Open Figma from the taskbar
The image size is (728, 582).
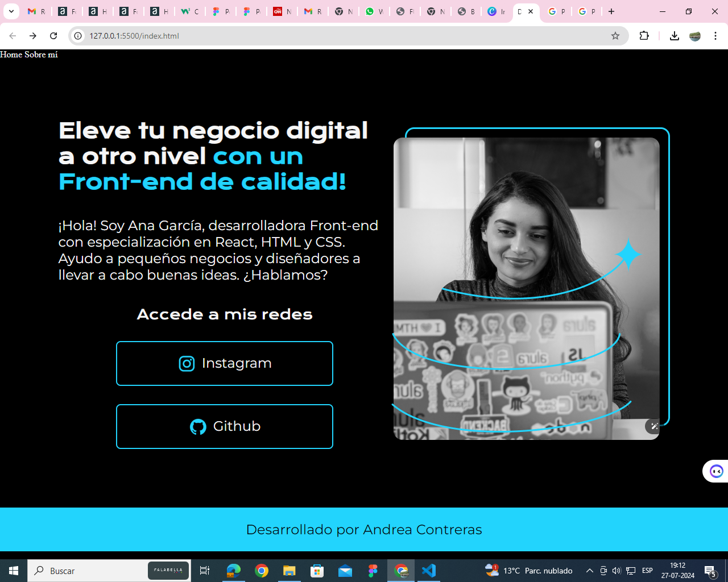point(373,571)
